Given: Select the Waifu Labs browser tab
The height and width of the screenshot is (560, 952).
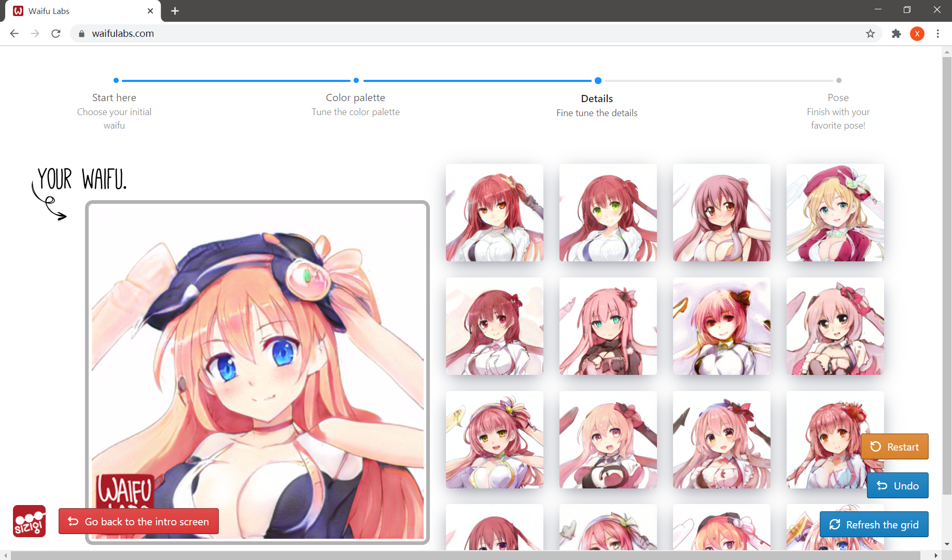Looking at the screenshot, I should (x=83, y=11).
